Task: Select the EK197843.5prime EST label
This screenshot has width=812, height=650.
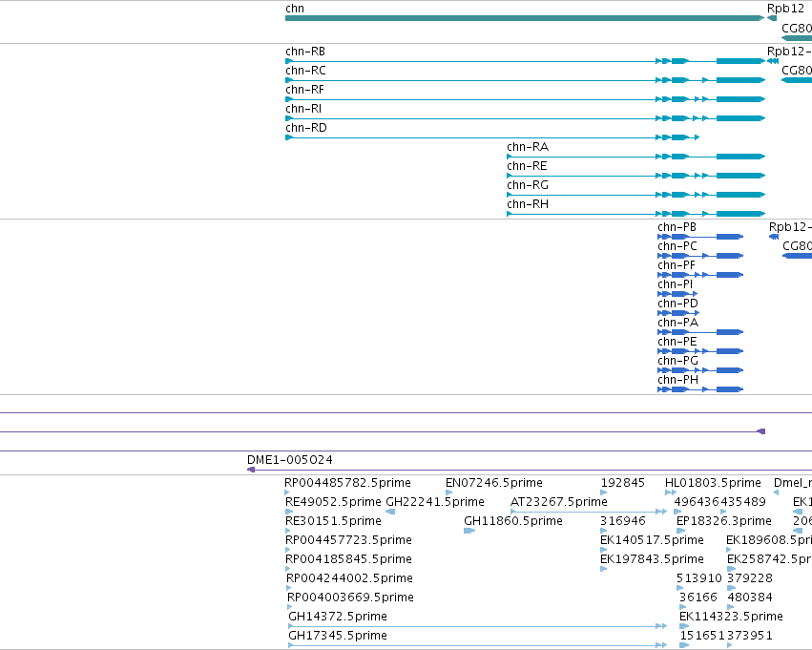Action: 652,560
